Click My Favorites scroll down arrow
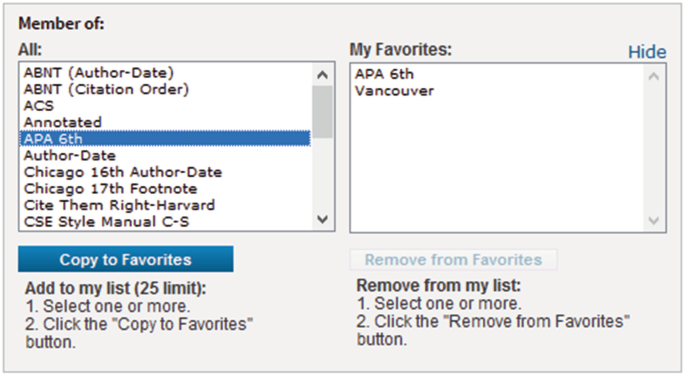The image size is (685, 377). 654,220
